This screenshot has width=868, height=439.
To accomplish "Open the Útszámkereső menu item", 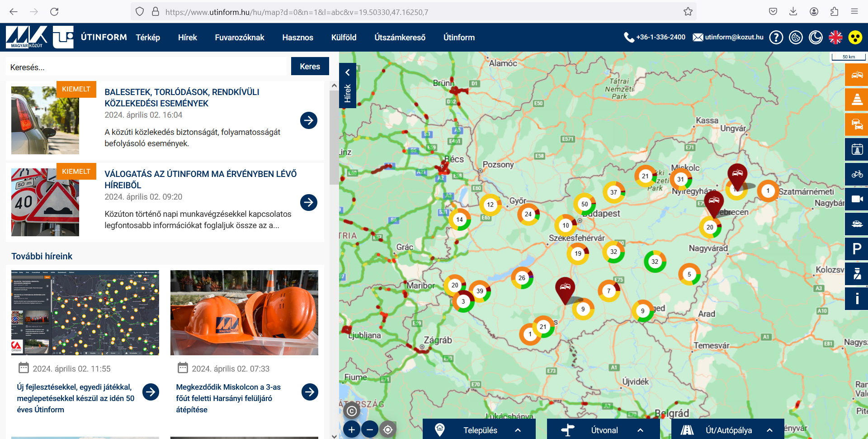I will coord(400,38).
